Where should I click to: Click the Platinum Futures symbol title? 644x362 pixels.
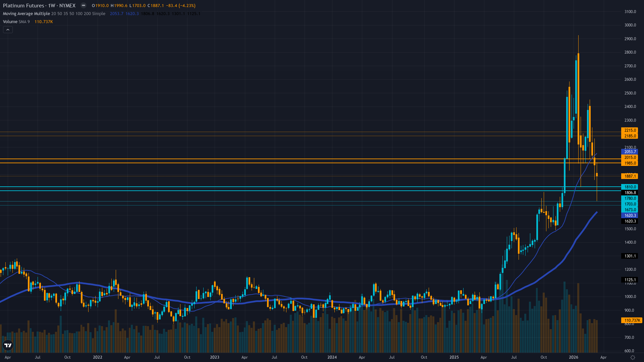point(39,6)
